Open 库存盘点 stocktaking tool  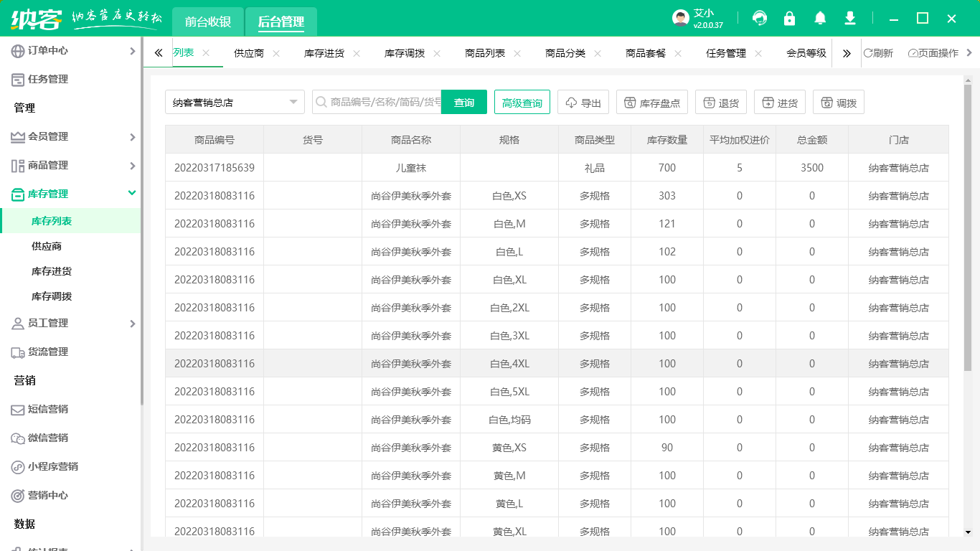tap(651, 102)
